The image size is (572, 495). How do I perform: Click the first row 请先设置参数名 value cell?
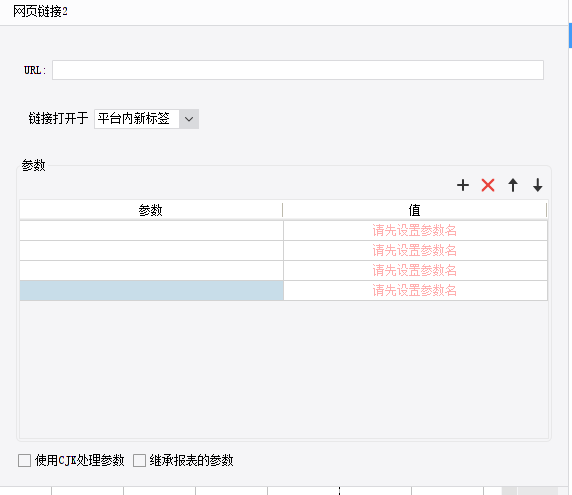click(415, 231)
